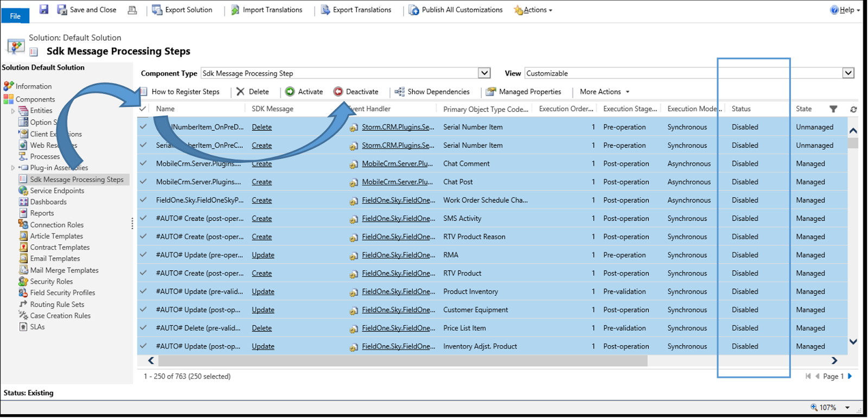
Task: Open FieldOne handler link in SMS Activity row
Action: [x=399, y=218]
